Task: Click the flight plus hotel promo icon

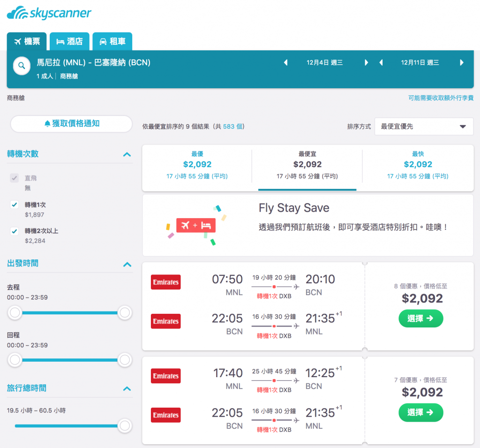Action: point(196,226)
